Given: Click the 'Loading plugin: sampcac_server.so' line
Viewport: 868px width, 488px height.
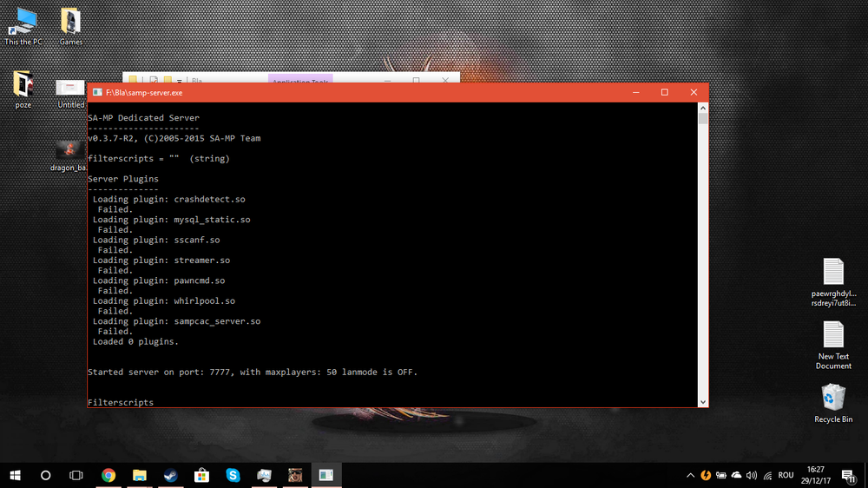Looking at the screenshot, I should pos(176,321).
